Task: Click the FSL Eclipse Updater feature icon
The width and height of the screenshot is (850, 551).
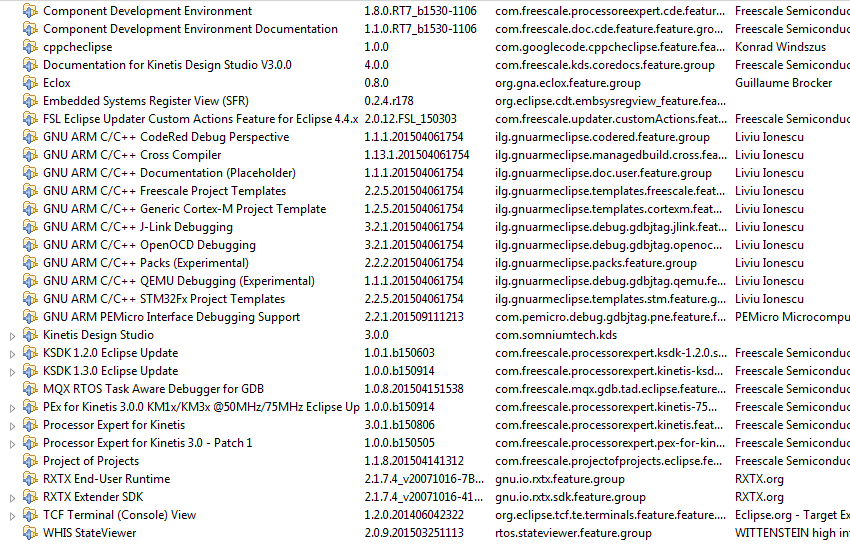Action: 30,119
